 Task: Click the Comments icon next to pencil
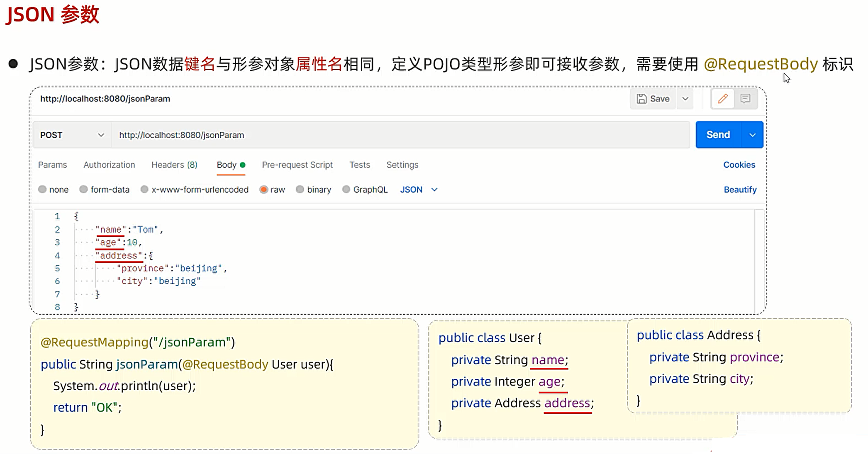[746, 98]
